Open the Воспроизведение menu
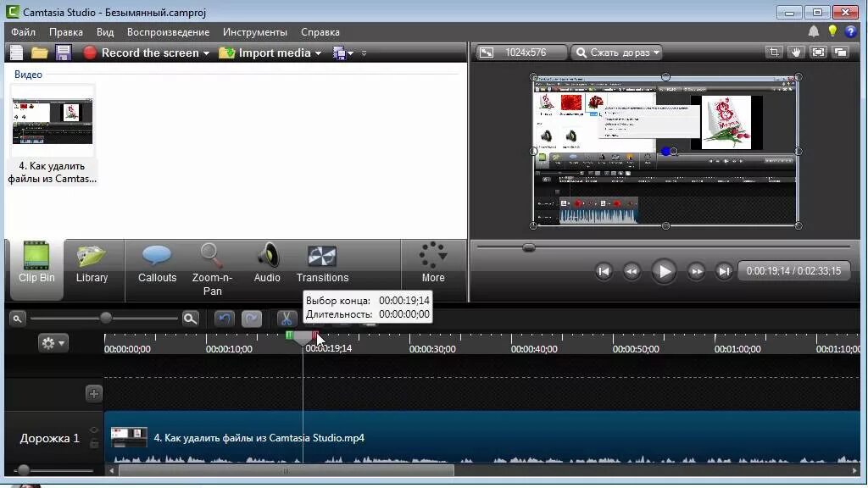Image resolution: width=868 pixels, height=488 pixels. coord(169,32)
